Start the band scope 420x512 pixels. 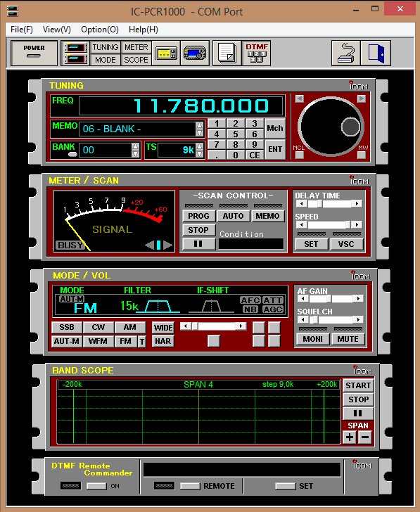click(358, 385)
